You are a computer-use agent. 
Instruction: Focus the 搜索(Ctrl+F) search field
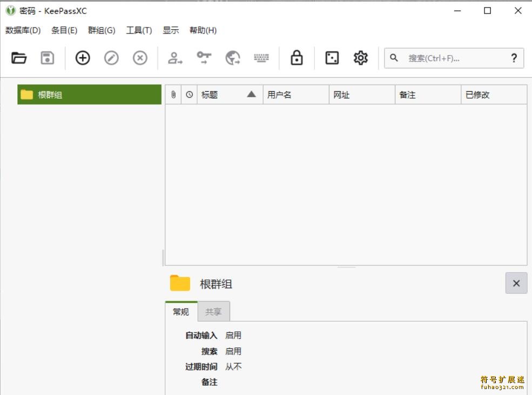pos(454,58)
